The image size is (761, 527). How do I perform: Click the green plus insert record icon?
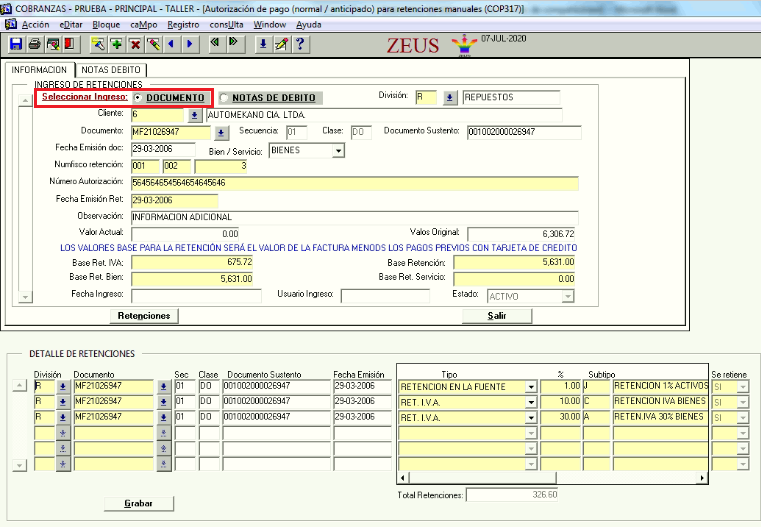[x=117, y=44]
